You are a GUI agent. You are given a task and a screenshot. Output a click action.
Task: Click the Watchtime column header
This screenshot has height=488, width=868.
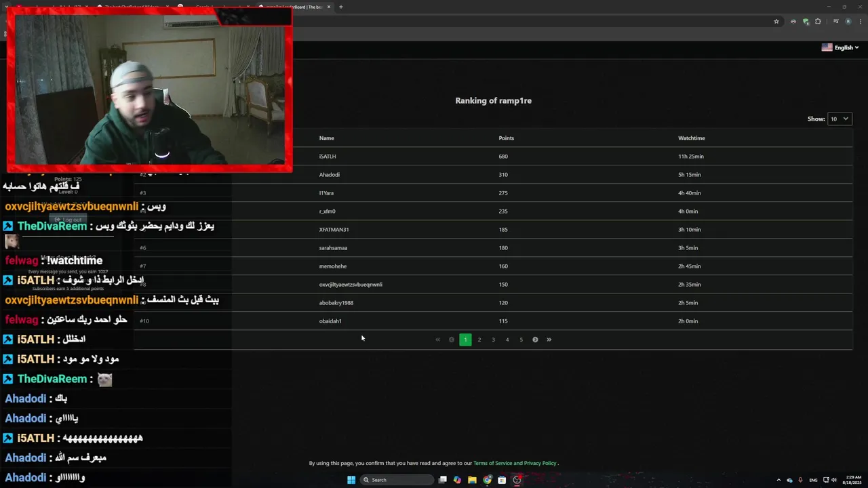coord(692,138)
